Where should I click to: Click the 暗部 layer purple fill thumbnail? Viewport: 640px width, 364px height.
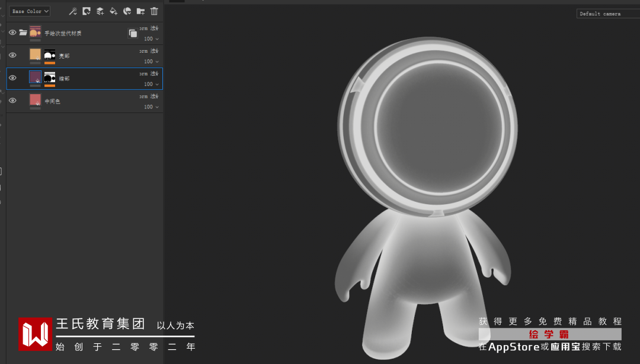coord(35,77)
